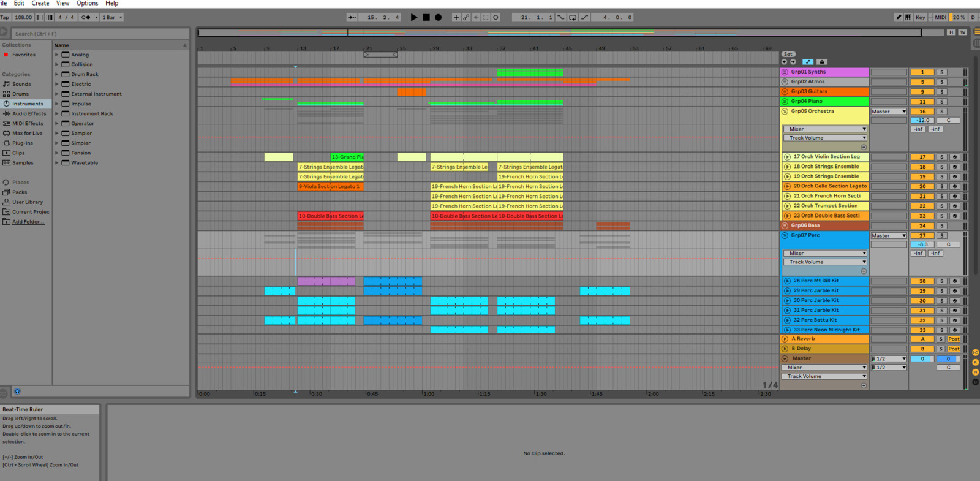Toggle Automation Arm icon in transport
The width and height of the screenshot is (980, 481).
[x=466, y=17]
